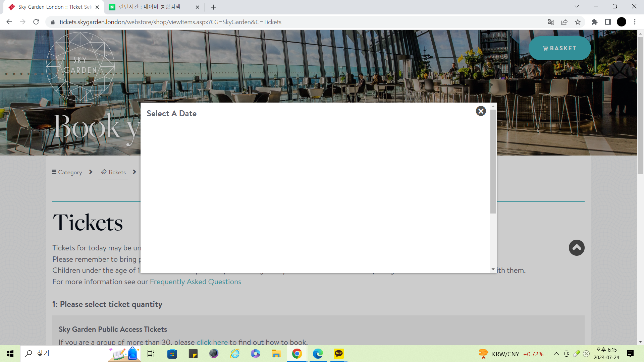Select the Tickets breadcrumb item

[x=113, y=172]
